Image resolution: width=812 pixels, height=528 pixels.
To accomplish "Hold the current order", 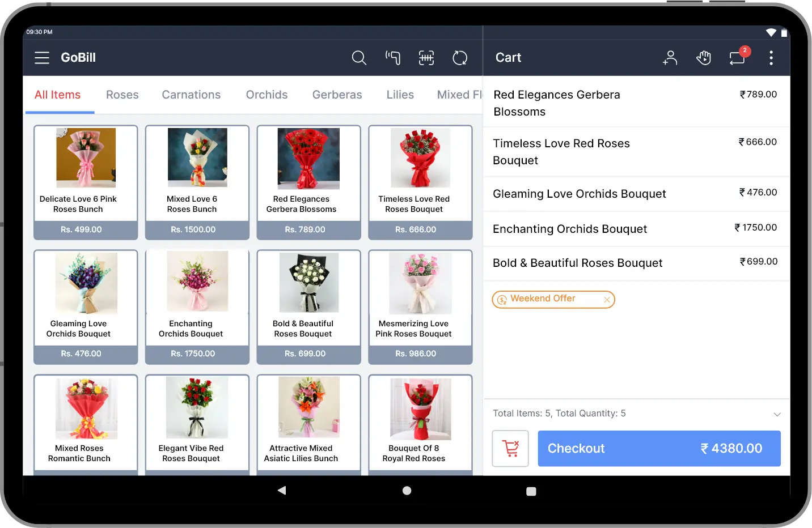I will tap(704, 58).
